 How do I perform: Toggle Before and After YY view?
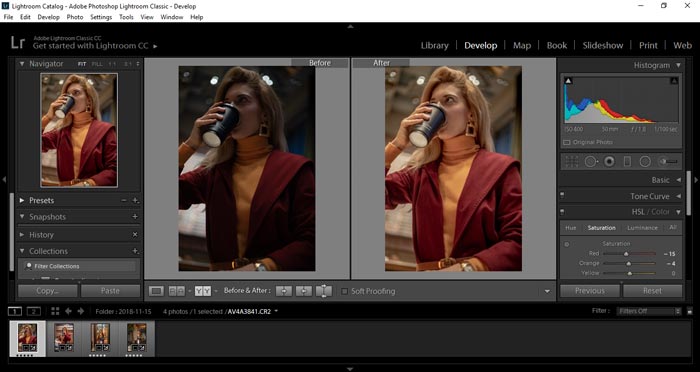click(203, 291)
